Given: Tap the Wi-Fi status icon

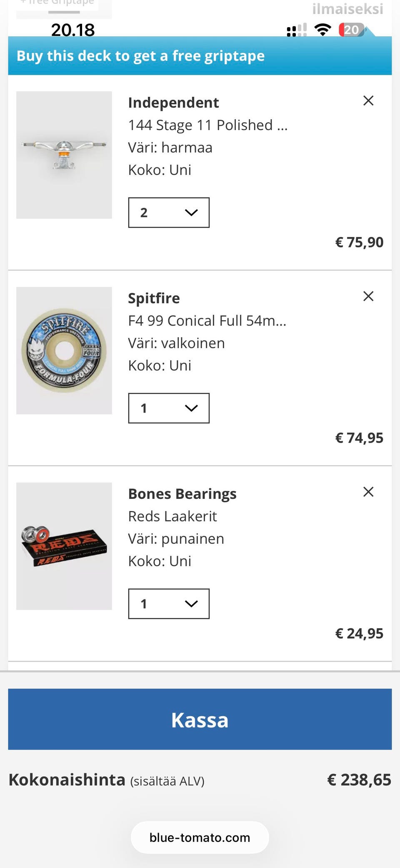Looking at the screenshot, I should pyautogui.click(x=322, y=30).
